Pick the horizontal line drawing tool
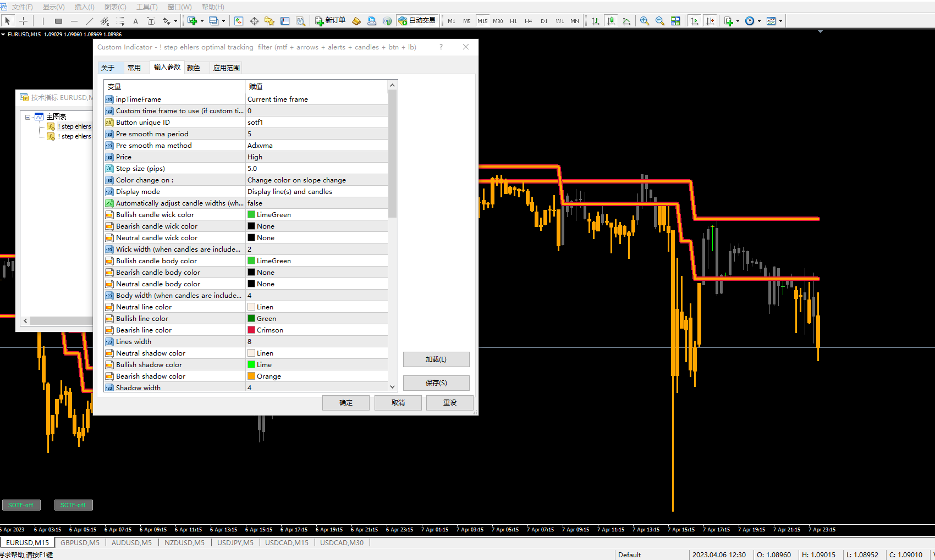Viewport: 935px width, 560px height. click(74, 21)
